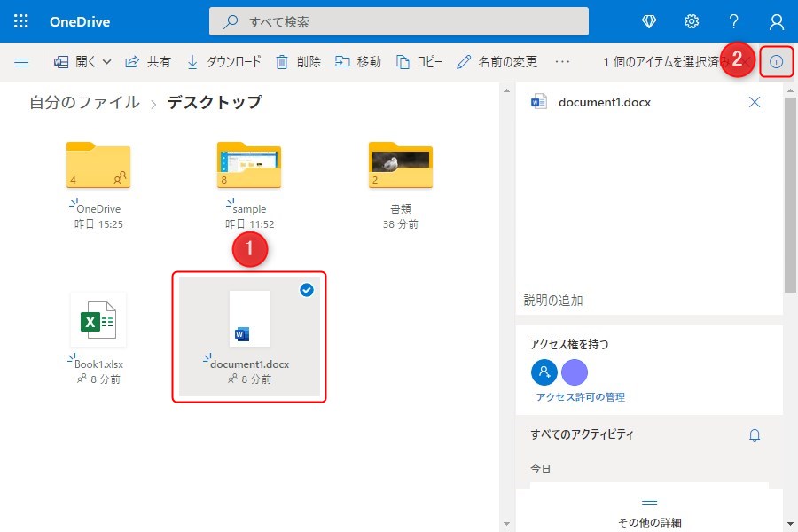This screenshot has width=798, height=532.
Task: Toggle the details pane info icon
Action: click(777, 62)
